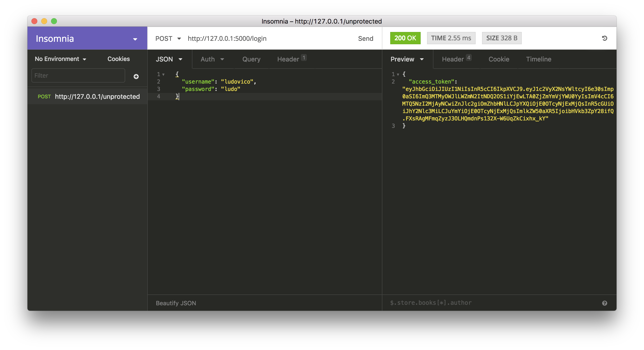Click the Cookies button in sidebar
The image size is (644, 350).
pyautogui.click(x=119, y=59)
